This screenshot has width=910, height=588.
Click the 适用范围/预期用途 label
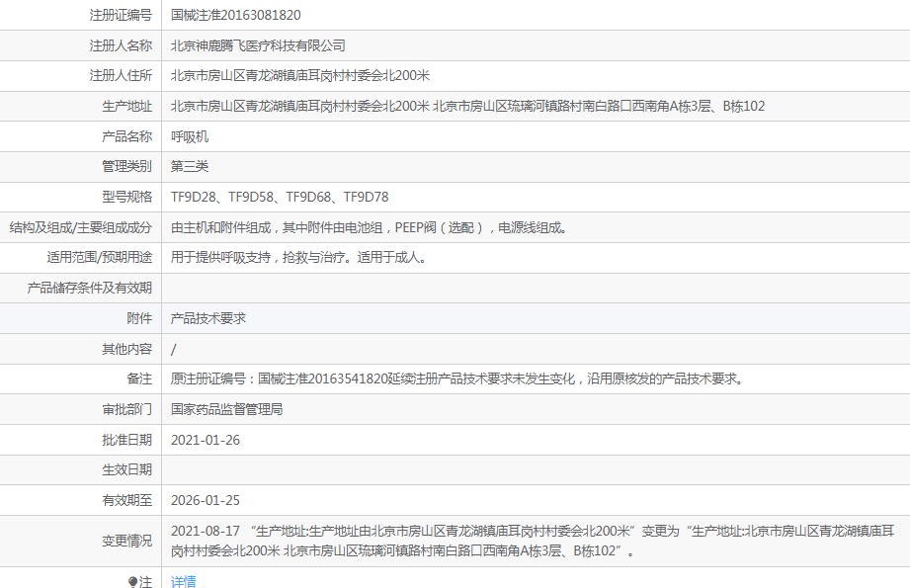coord(99,258)
